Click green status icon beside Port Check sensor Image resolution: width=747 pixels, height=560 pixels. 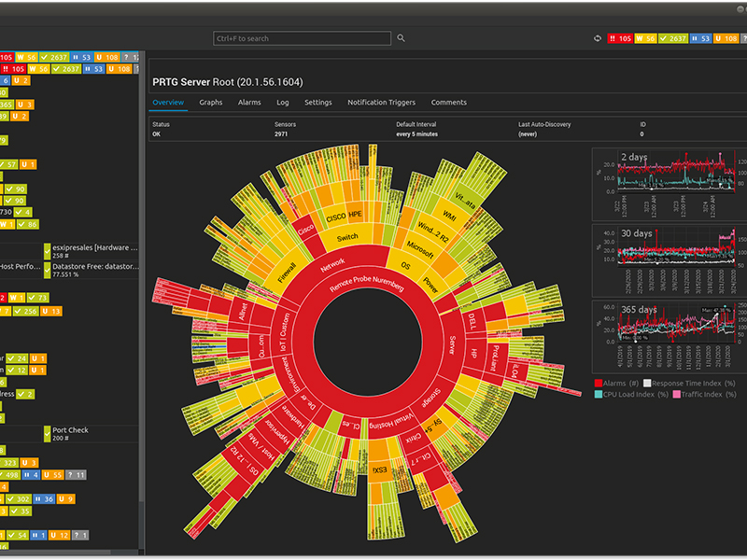[x=48, y=434]
